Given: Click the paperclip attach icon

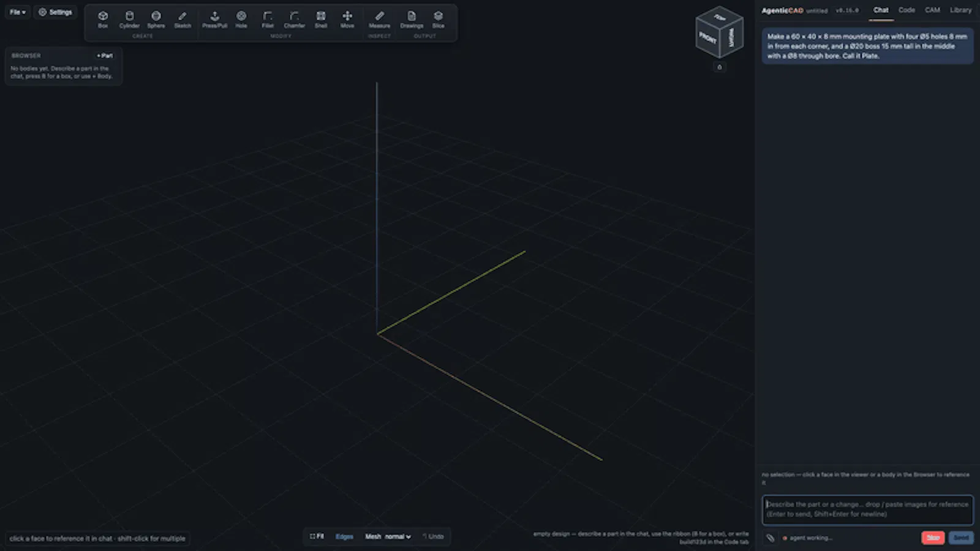Looking at the screenshot, I should 770,538.
